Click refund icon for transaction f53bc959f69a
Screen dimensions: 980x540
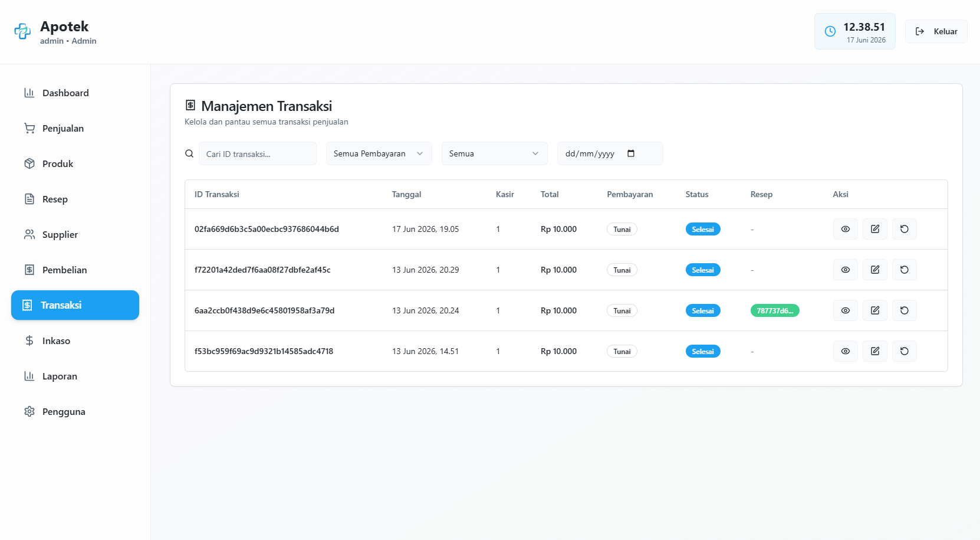(905, 351)
